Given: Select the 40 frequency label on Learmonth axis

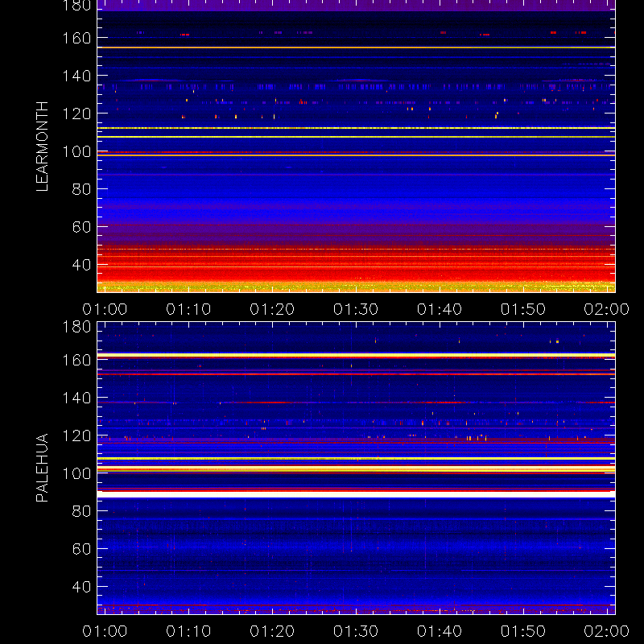Looking at the screenshot, I should point(81,265).
